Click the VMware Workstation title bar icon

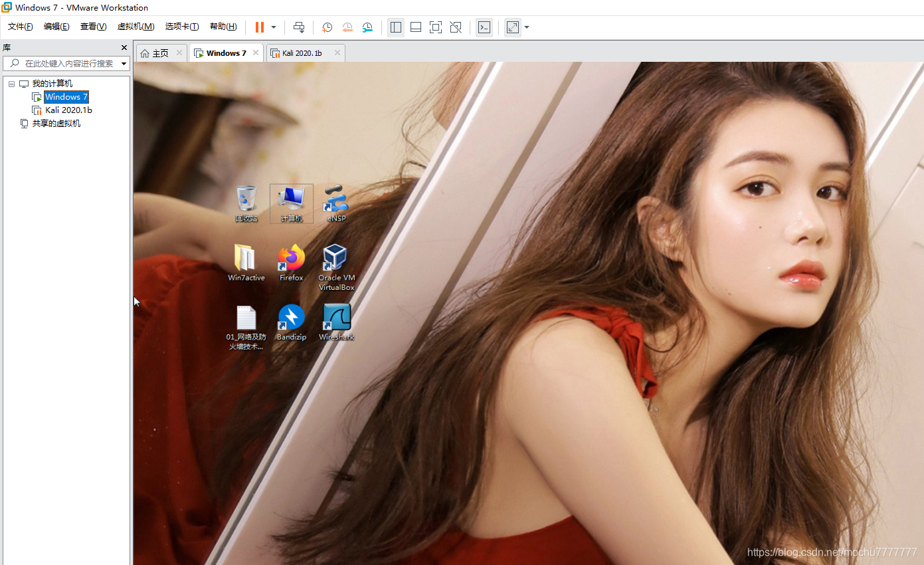click(x=7, y=7)
